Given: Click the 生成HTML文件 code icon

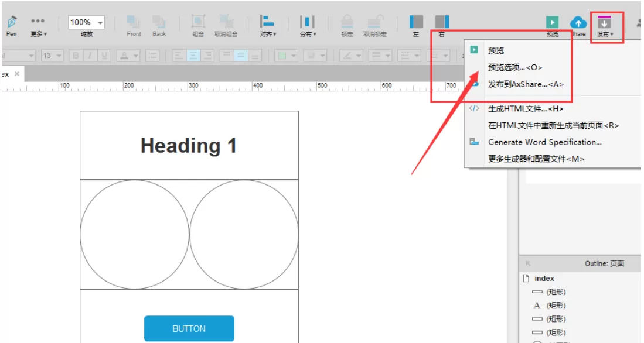Looking at the screenshot, I should (474, 108).
